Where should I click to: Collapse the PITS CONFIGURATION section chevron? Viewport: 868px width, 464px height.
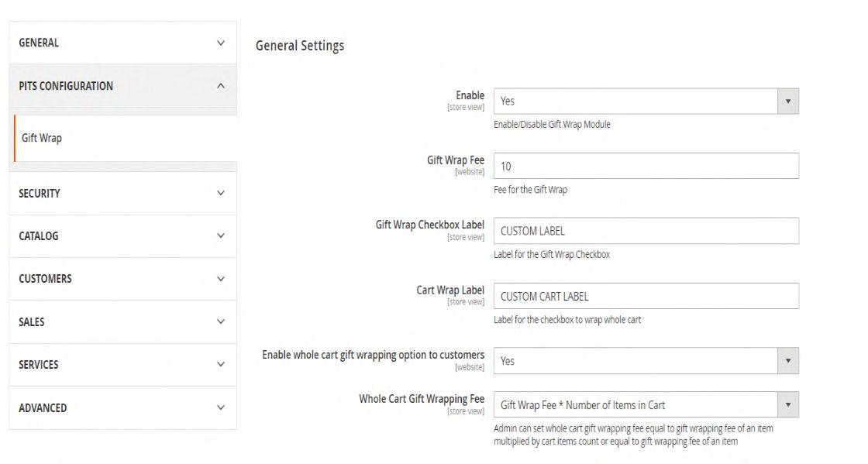pos(221,86)
